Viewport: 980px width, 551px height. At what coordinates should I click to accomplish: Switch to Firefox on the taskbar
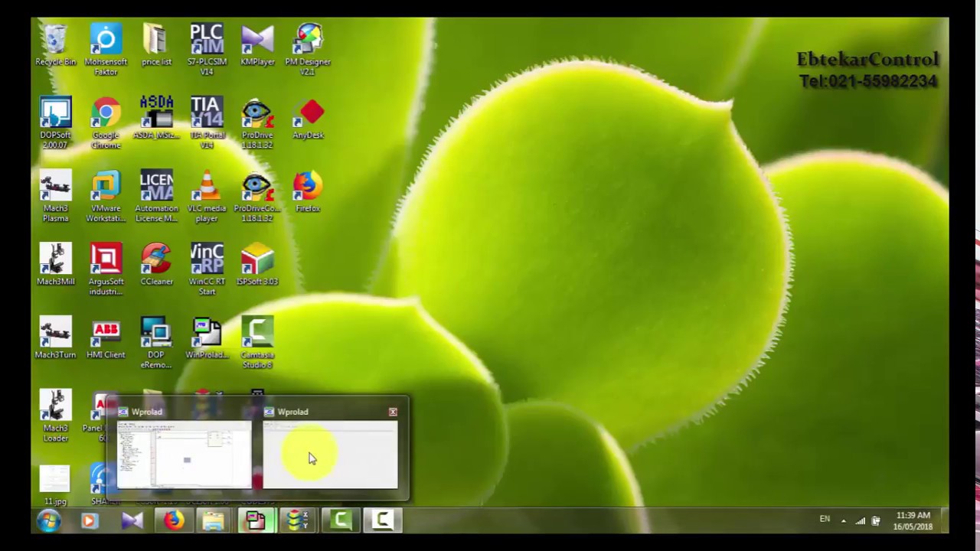pyautogui.click(x=174, y=521)
